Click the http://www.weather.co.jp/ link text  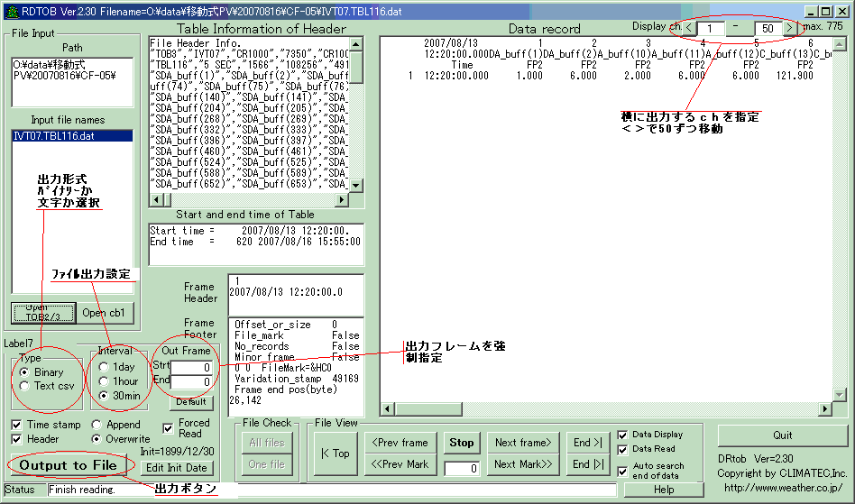[x=783, y=488]
